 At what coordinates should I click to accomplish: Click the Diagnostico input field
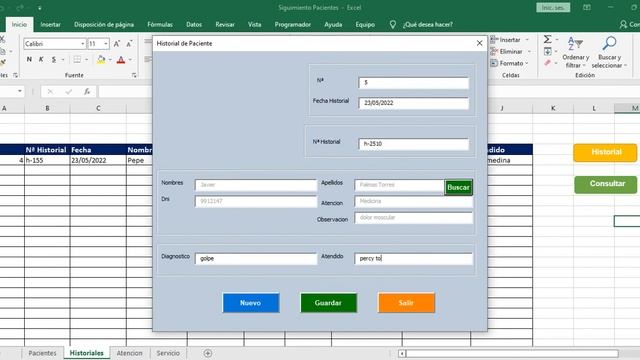tap(256, 259)
